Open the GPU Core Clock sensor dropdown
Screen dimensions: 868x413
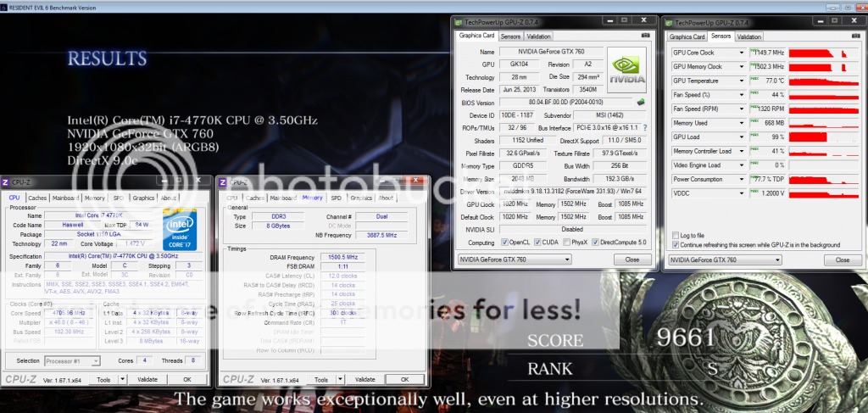742,52
